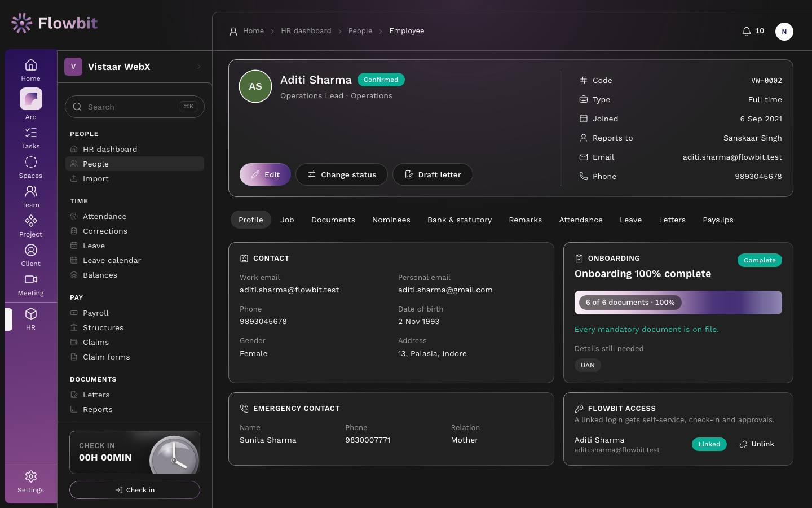Switch to the Bank & statutory tab

point(460,220)
